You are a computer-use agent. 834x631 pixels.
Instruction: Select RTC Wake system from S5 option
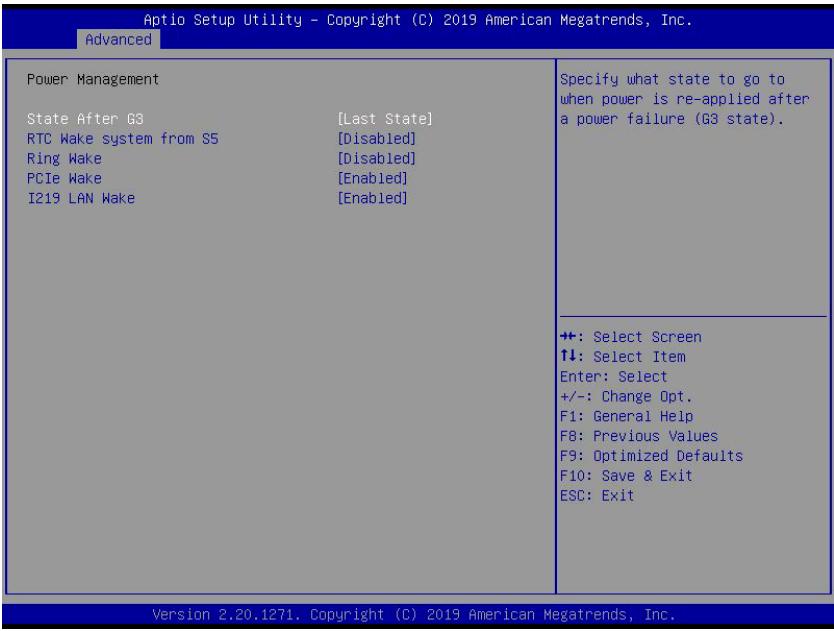point(123,139)
